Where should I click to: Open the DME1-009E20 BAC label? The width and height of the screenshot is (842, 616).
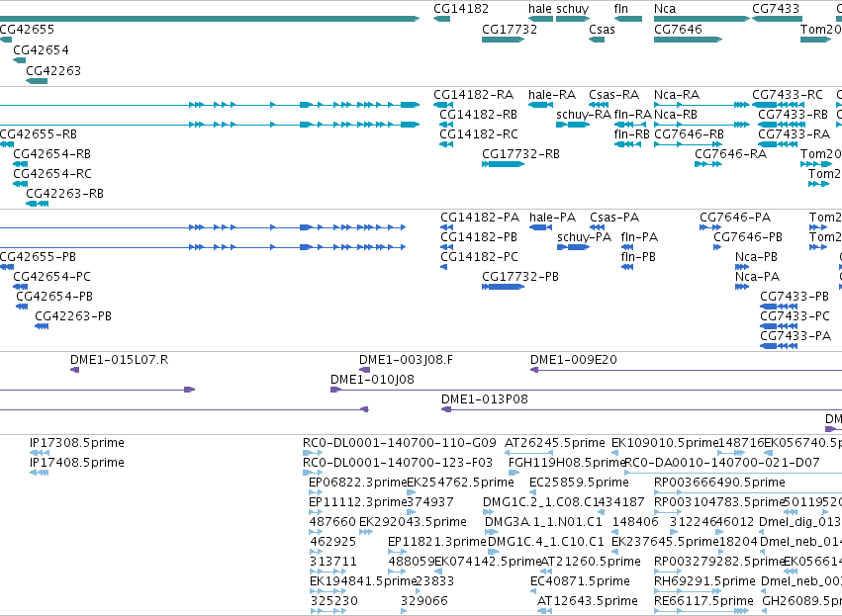(x=574, y=360)
